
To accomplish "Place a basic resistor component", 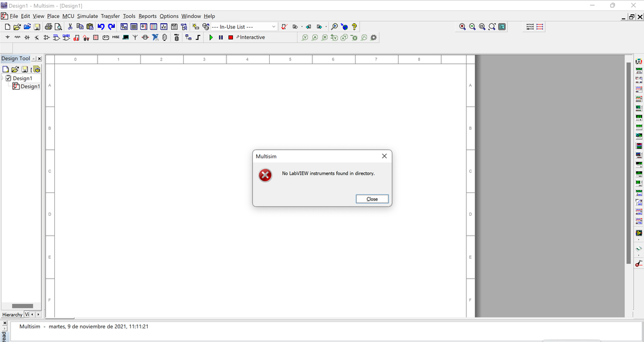I will tap(17, 37).
